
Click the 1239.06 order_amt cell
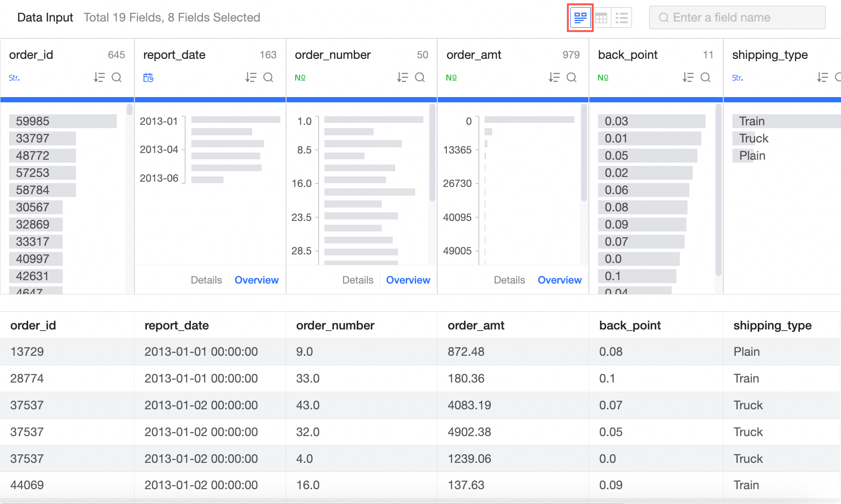pyautogui.click(x=469, y=459)
